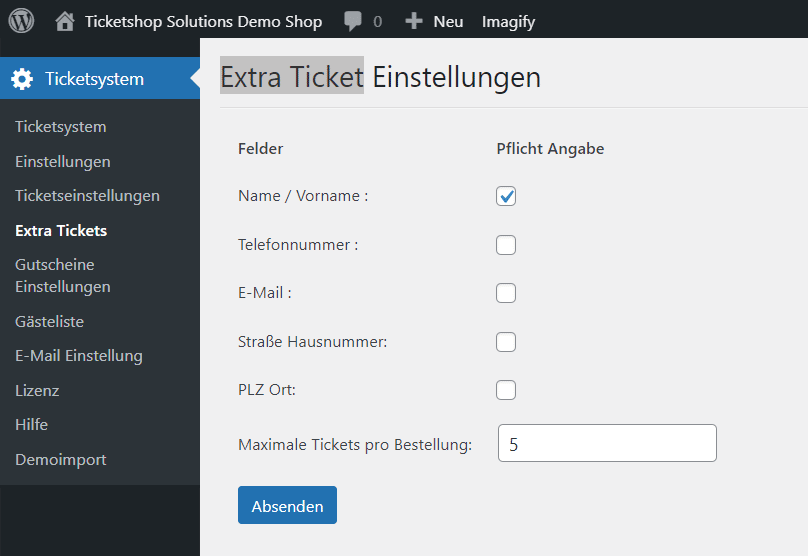808x556 pixels.
Task: Open the Lizenz page
Action: point(37,391)
